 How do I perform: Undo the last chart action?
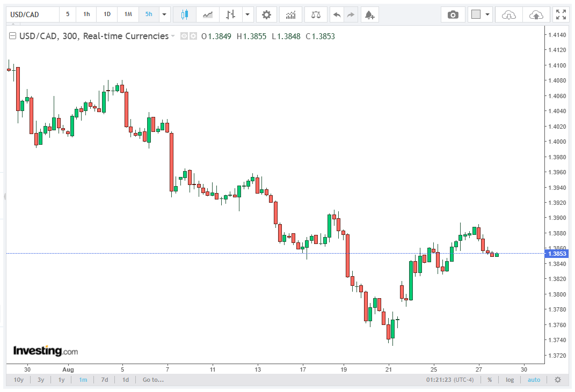337,14
